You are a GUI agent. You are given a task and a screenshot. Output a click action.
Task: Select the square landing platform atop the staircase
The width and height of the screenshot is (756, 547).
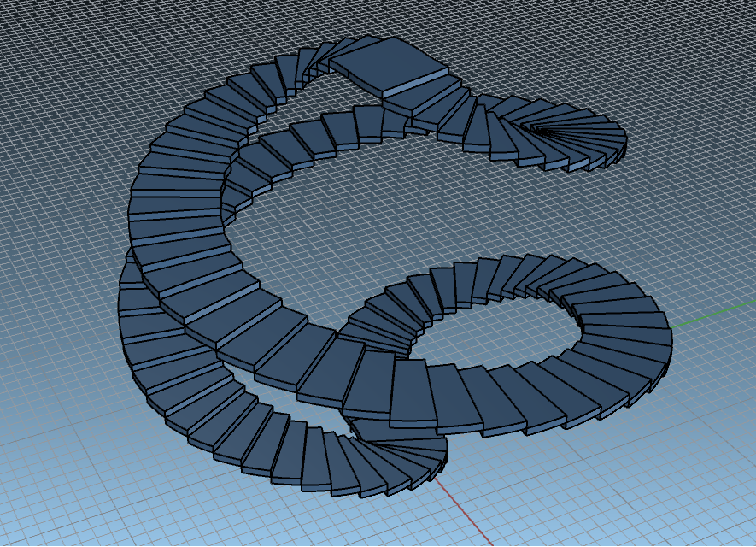point(389,67)
